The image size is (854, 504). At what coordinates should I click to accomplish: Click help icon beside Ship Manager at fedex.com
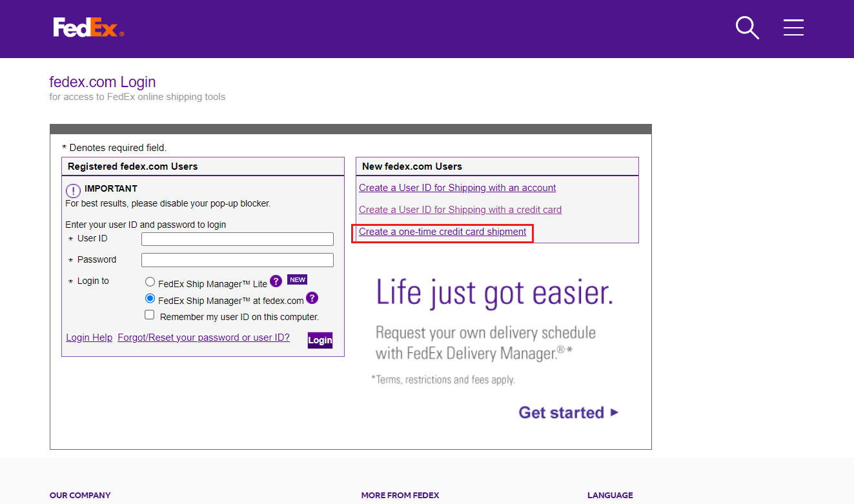click(x=312, y=298)
